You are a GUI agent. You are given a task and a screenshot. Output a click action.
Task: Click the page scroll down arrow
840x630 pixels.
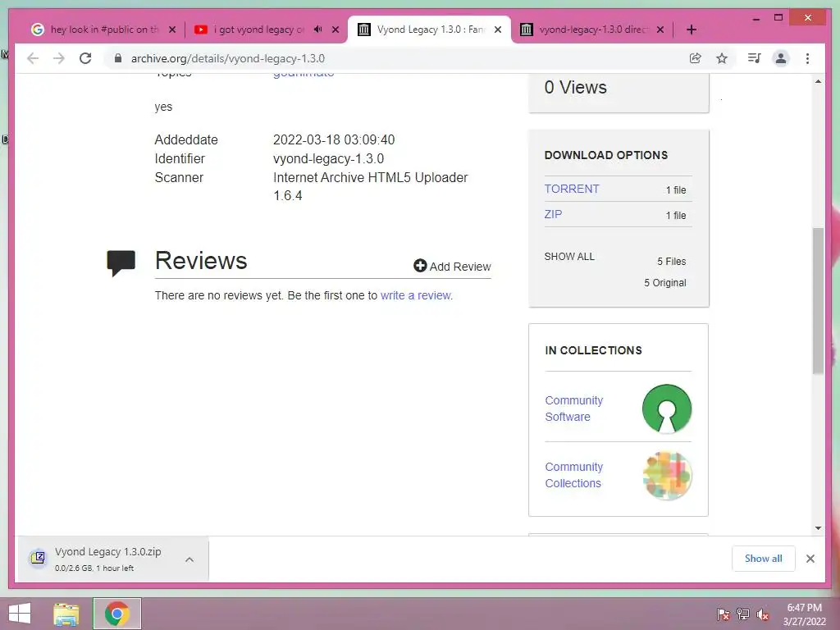click(818, 528)
